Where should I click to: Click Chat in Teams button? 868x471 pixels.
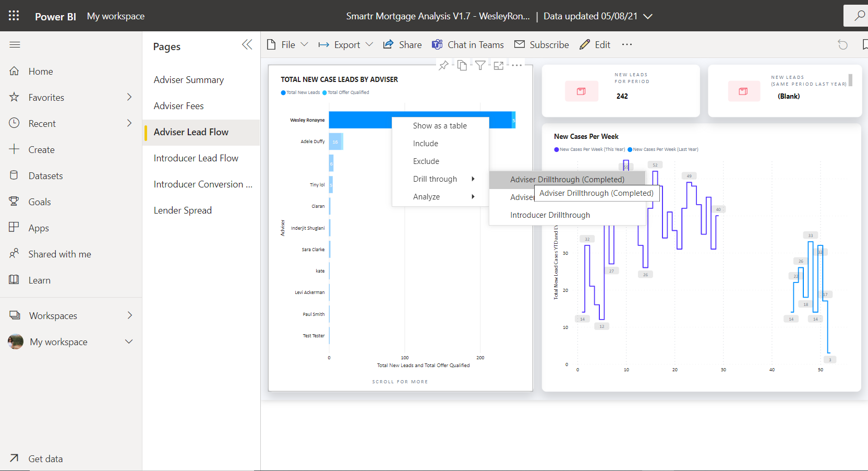click(x=468, y=45)
